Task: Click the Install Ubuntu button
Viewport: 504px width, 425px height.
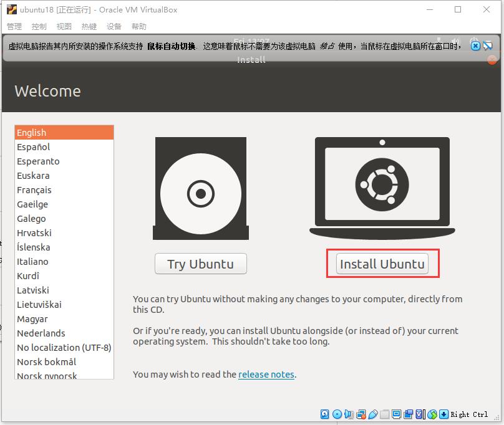Action: [x=382, y=264]
